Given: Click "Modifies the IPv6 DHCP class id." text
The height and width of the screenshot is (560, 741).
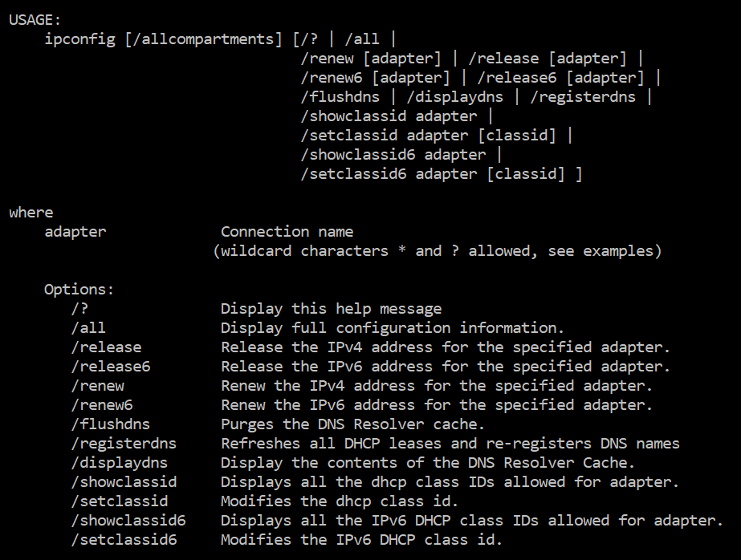Looking at the screenshot, I should tap(361, 540).
